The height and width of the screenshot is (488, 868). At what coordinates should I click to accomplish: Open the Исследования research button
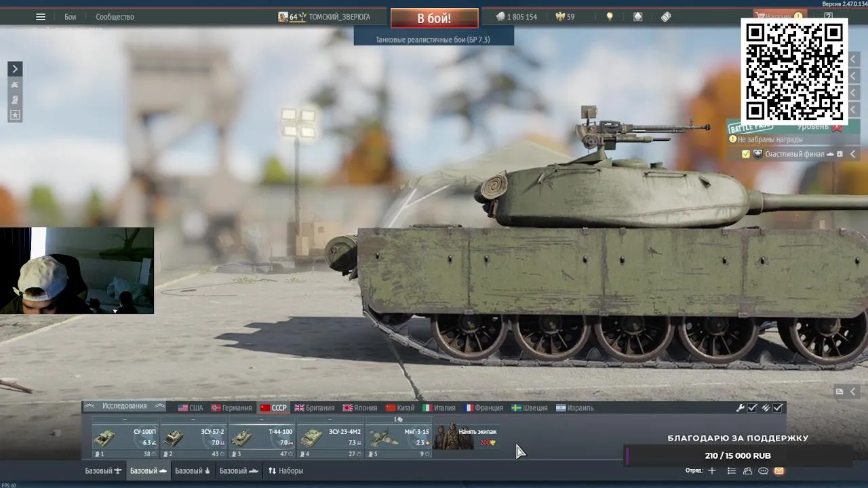(x=124, y=406)
